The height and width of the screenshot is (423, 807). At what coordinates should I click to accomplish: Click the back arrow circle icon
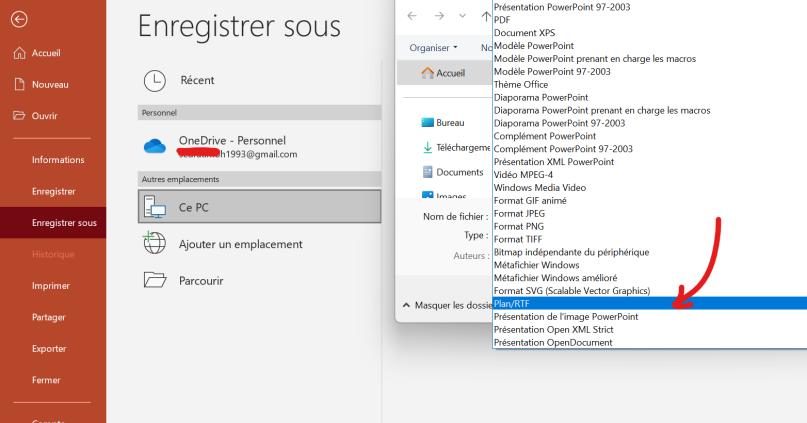19,20
